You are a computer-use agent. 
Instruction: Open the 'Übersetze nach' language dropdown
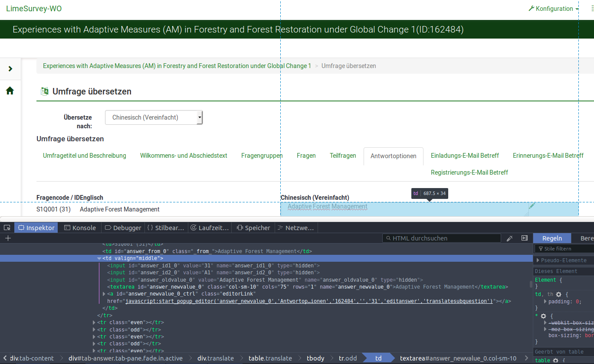pos(154,117)
